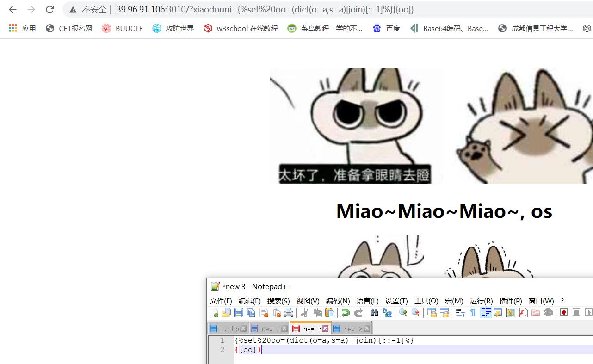593x364 pixels.
Task: Click the Paste clipboard icon in Notepad++
Action: point(329,313)
